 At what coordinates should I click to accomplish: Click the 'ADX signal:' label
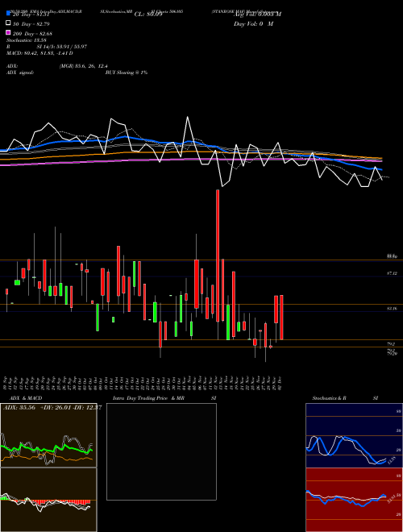pyautogui.click(x=20, y=73)
